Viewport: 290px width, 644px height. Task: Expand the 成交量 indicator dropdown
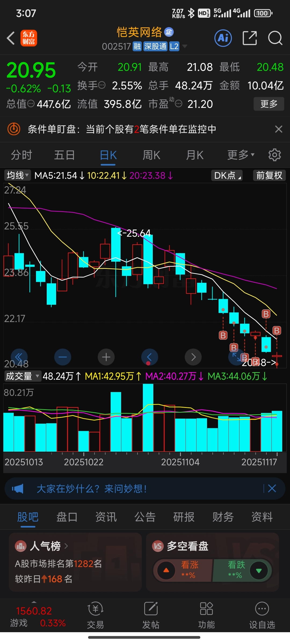click(x=23, y=376)
